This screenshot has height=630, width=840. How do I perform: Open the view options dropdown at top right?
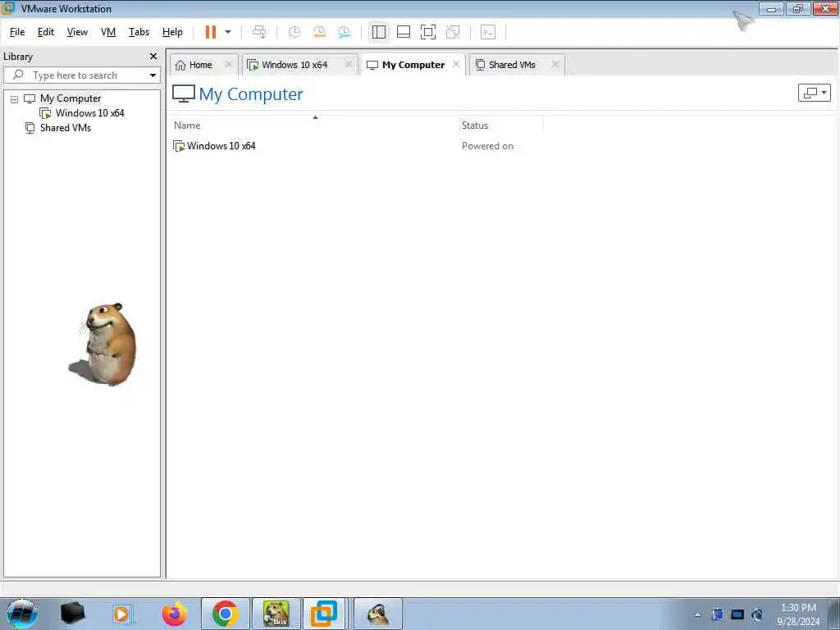tap(815, 93)
